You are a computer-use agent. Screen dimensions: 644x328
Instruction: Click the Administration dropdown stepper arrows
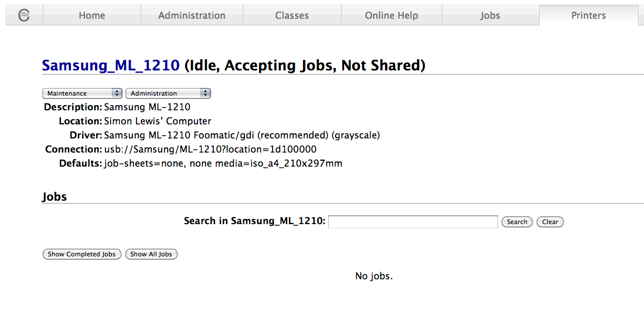(x=205, y=93)
